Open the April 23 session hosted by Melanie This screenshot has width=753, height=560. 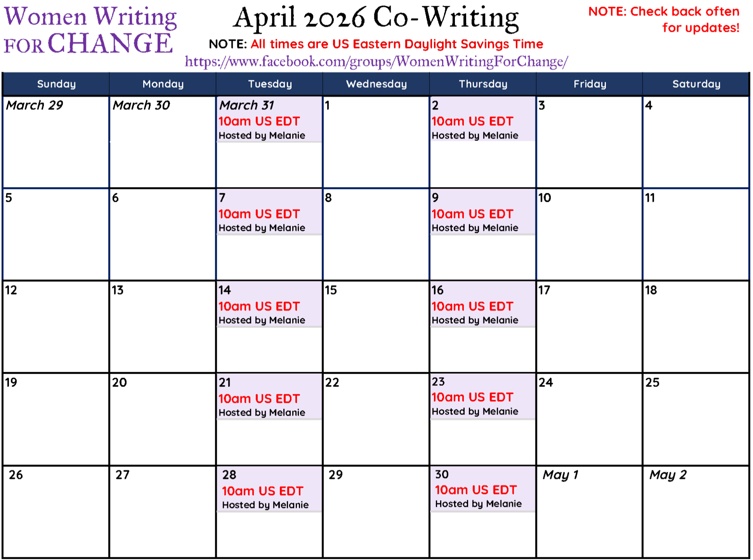[483, 396]
